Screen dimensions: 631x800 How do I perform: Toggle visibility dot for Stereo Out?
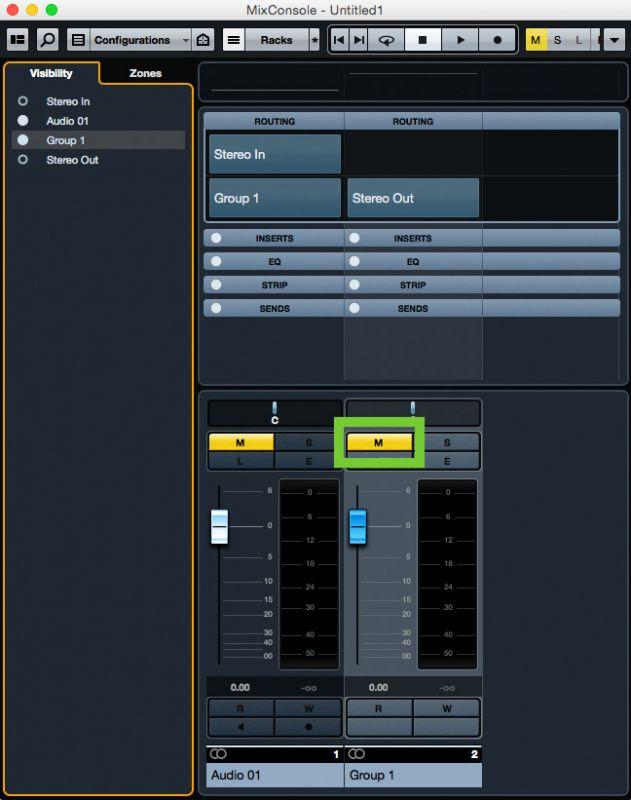22,160
